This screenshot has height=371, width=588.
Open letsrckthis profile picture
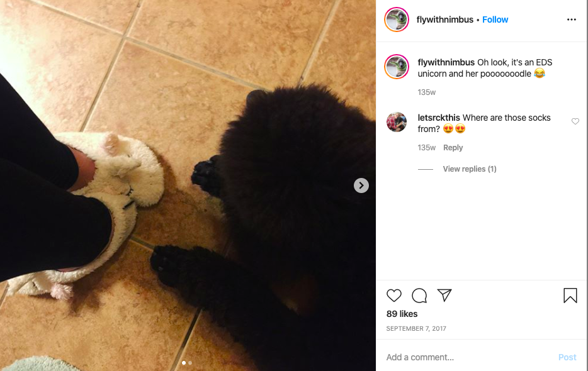coord(397,122)
